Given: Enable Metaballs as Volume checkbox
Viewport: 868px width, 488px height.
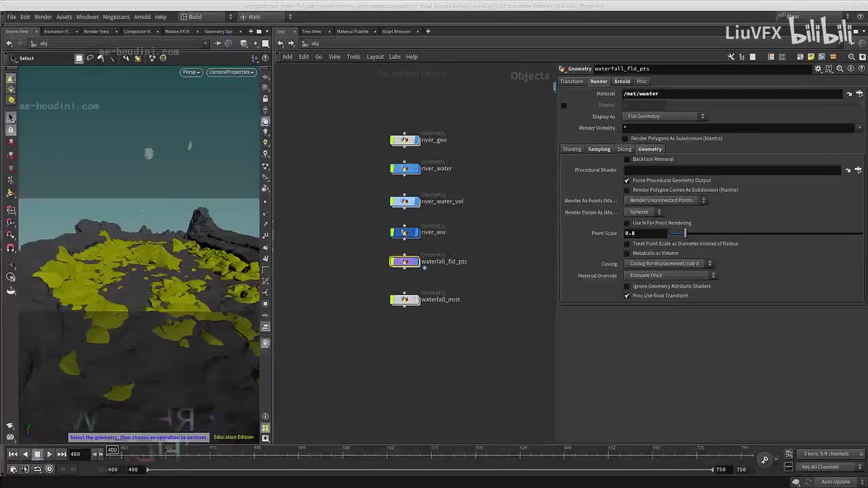Looking at the screenshot, I should pos(627,253).
